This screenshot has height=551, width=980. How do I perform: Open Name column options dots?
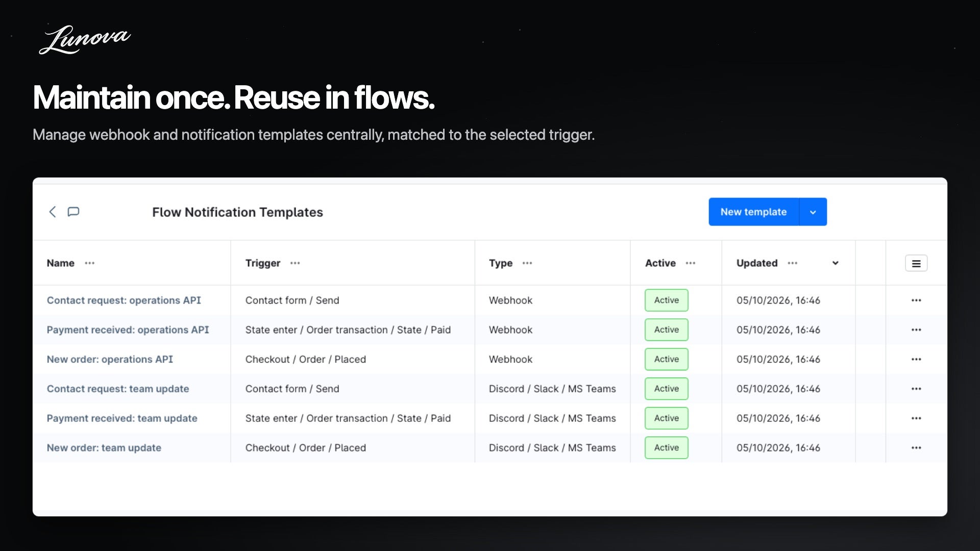[90, 263]
